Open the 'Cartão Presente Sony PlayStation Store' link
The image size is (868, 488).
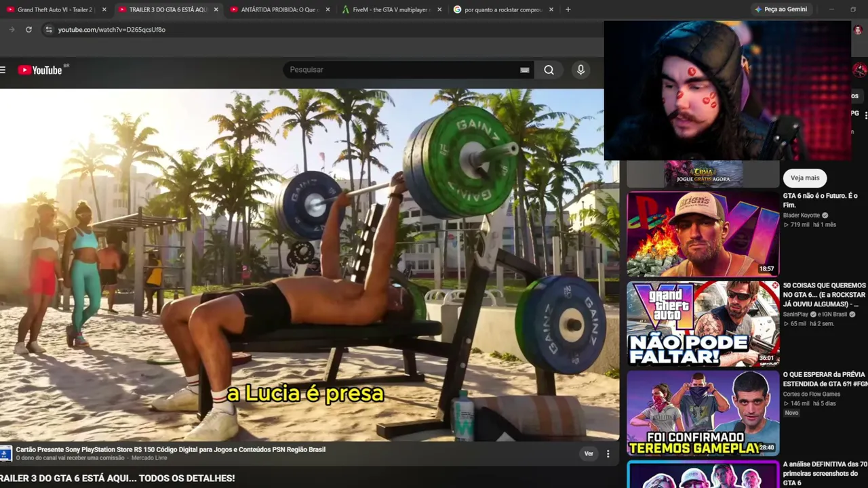171,449
